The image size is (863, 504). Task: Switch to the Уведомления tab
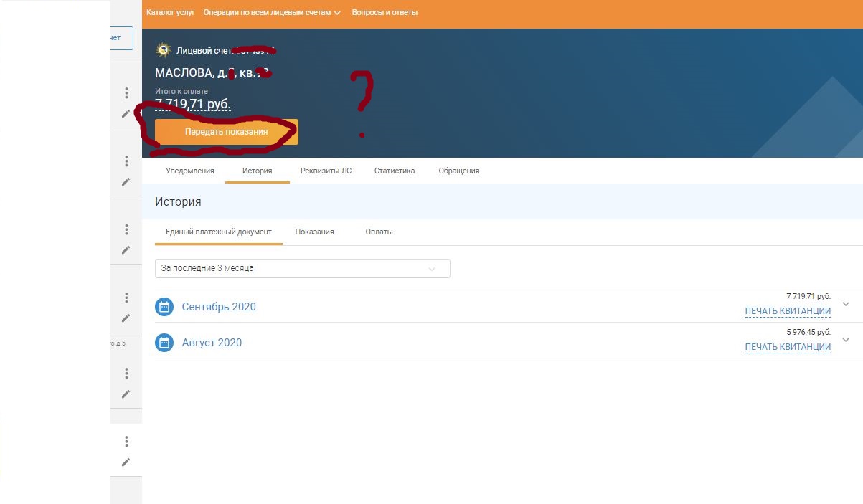coord(190,171)
